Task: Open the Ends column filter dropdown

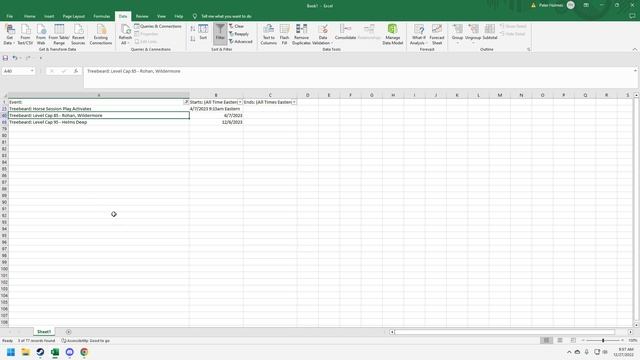Action: (x=294, y=102)
